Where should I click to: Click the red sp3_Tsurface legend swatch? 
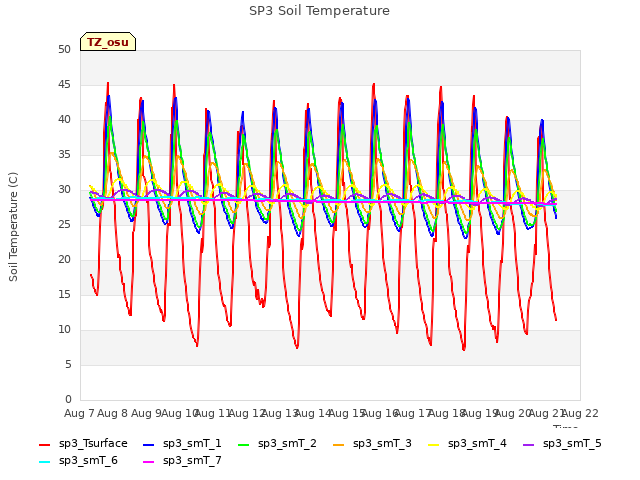(44, 444)
